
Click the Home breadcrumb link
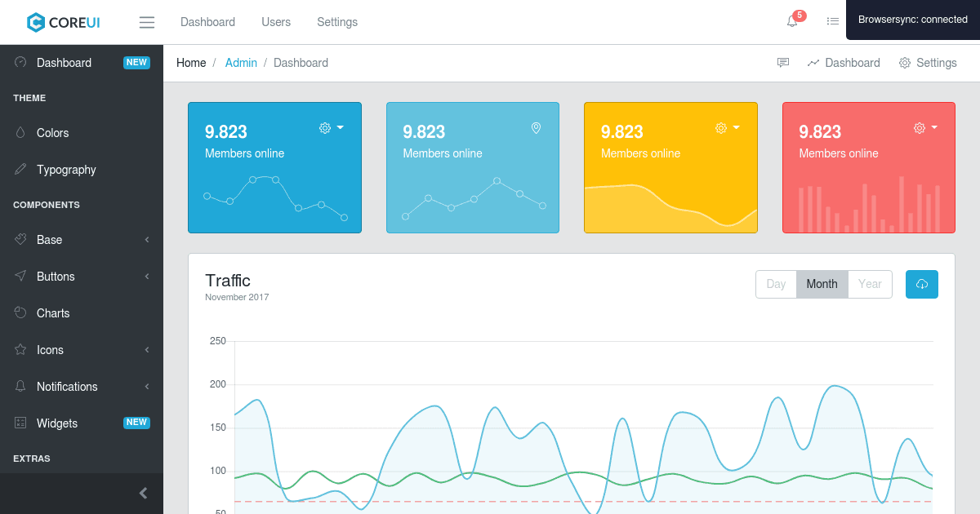pos(191,63)
